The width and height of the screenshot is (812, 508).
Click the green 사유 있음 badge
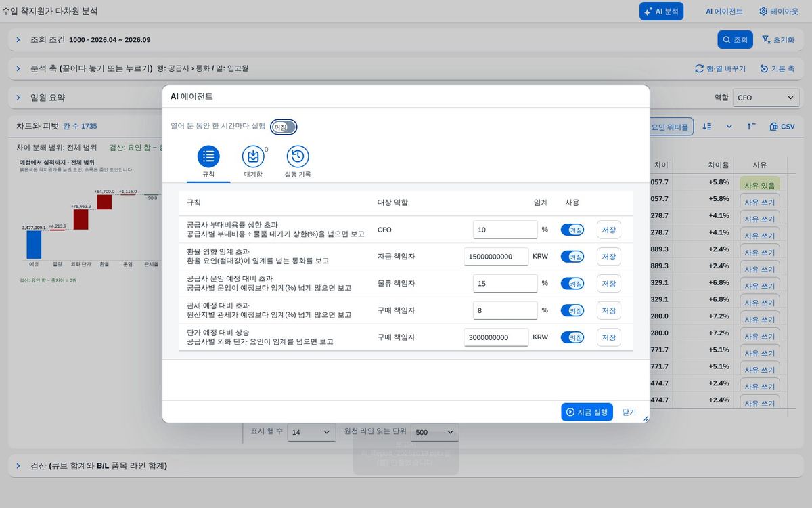point(760,185)
